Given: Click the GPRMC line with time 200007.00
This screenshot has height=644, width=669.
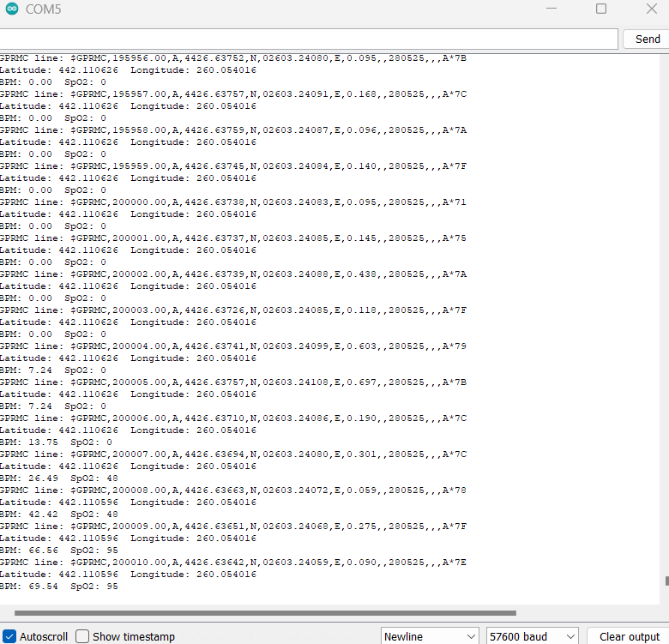Looking at the screenshot, I should pyautogui.click(x=233, y=454).
